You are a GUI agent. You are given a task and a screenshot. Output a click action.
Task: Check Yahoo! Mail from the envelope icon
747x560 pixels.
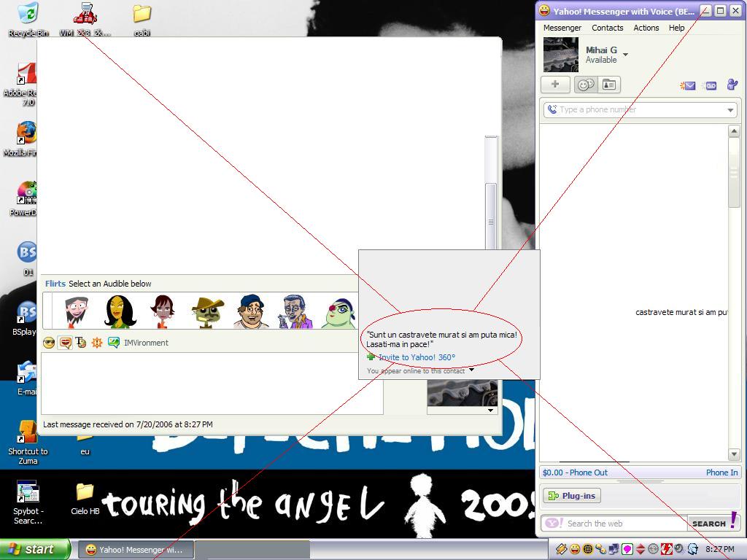point(687,86)
